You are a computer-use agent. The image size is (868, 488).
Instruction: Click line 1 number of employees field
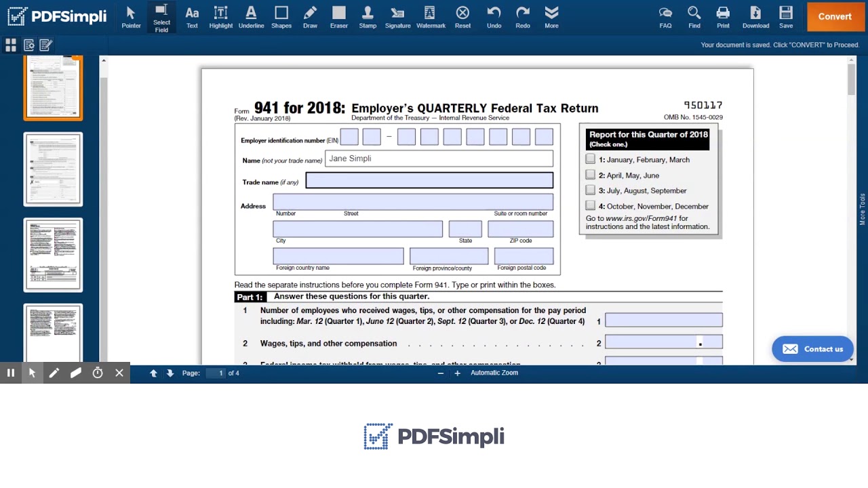point(664,321)
